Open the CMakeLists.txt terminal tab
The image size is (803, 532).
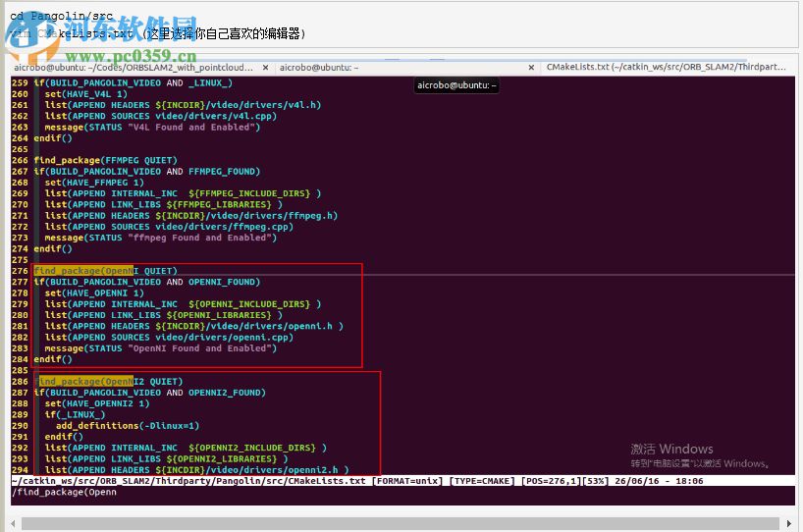coord(666,68)
